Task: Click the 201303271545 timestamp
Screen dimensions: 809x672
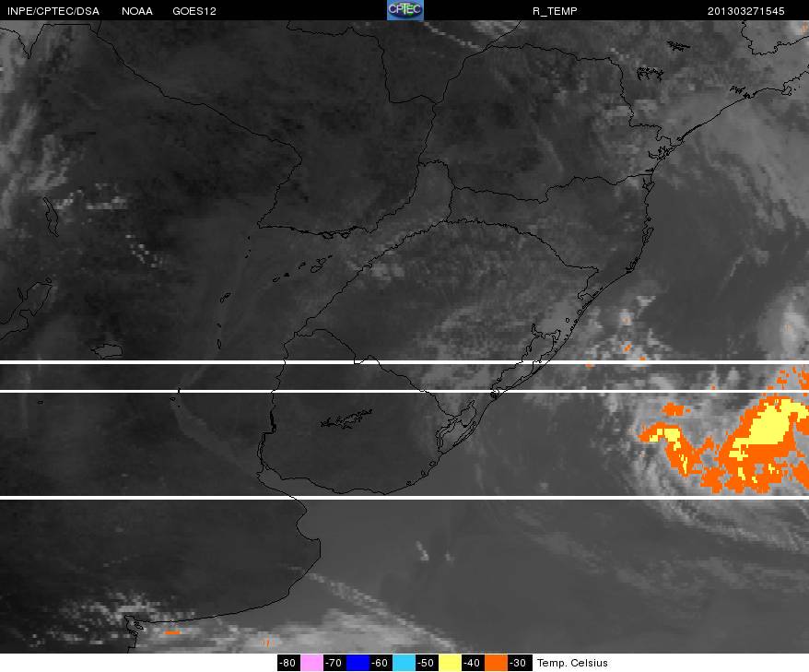Action: 745,11
